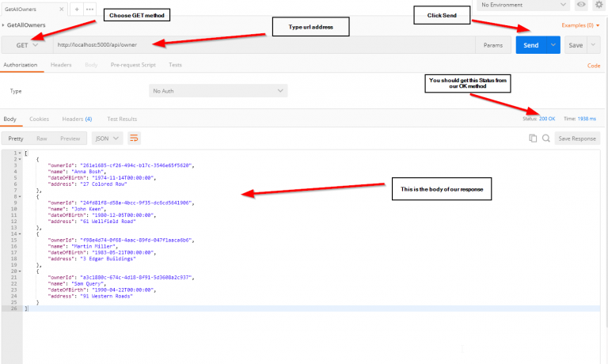The width and height of the screenshot is (608, 364).
Task: Expand the No Auth type dropdown
Action: 218,91
